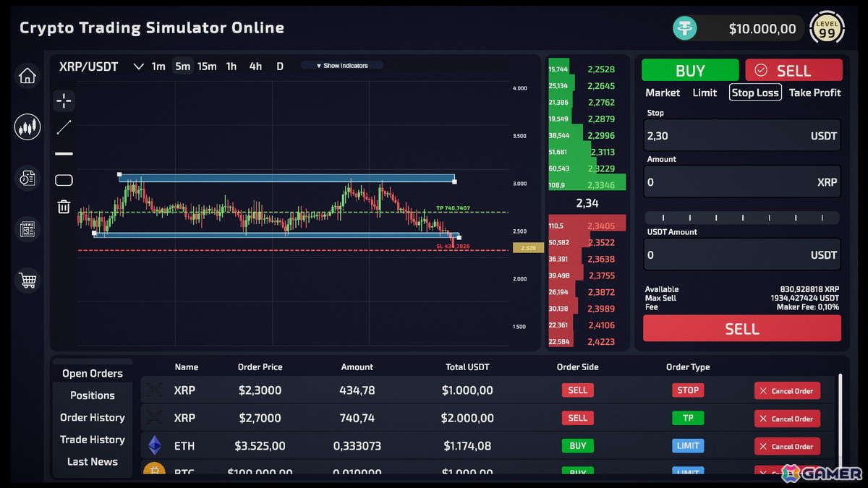
Task: Delete drawings with trash icon
Action: click(64, 207)
